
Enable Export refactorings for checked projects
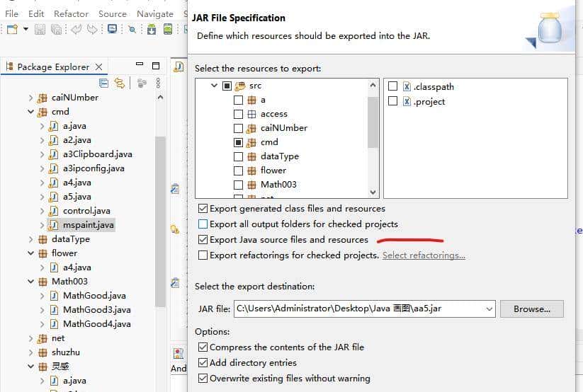[x=203, y=255]
